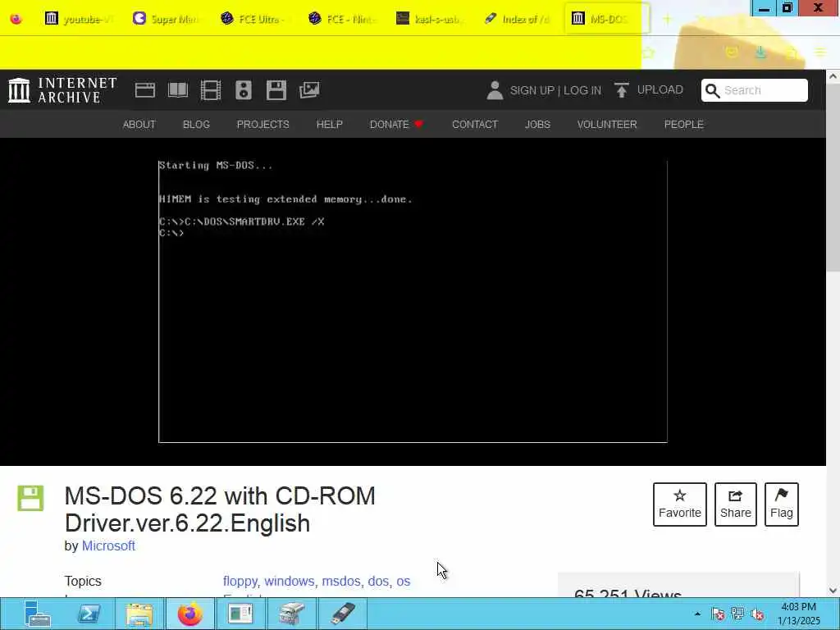Open the JOBS menu item
This screenshot has width=840, height=630.
(x=537, y=125)
